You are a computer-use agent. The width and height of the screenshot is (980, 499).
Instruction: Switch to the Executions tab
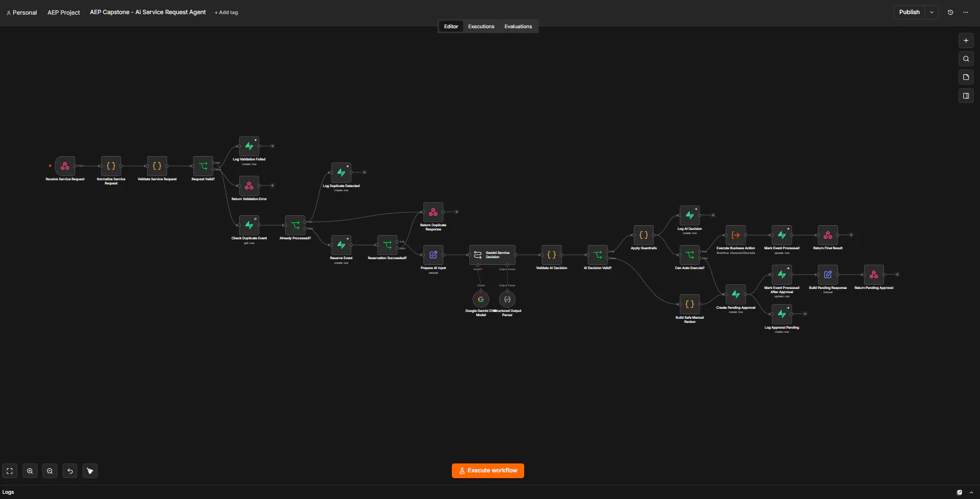[x=481, y=26]
